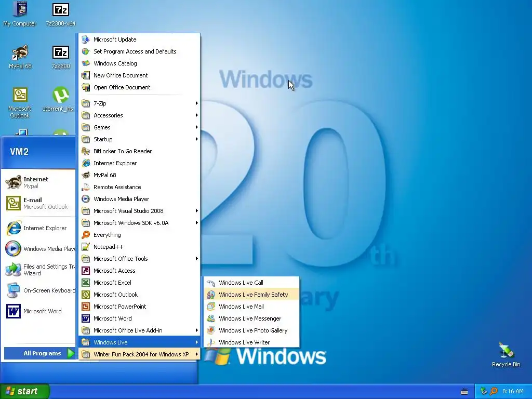Launch Windows Live Mail

(251, 307)
